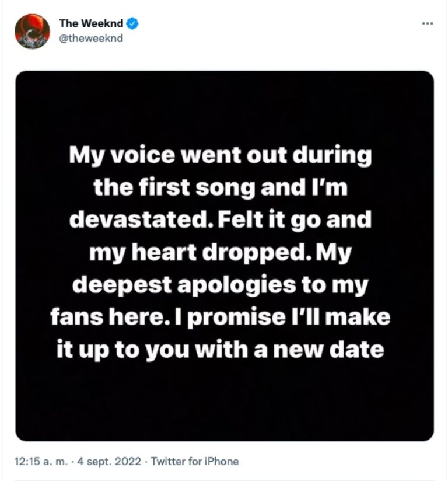448x481 pixels.
Task: Click the display name "The Weeknd"
Action: [90, 24]
